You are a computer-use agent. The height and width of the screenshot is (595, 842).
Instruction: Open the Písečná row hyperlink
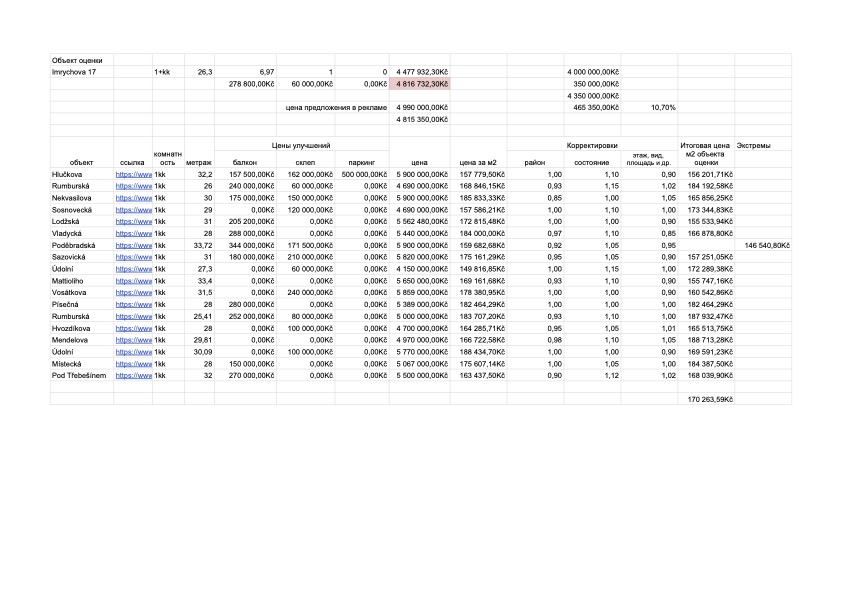[x=133, y=304]
